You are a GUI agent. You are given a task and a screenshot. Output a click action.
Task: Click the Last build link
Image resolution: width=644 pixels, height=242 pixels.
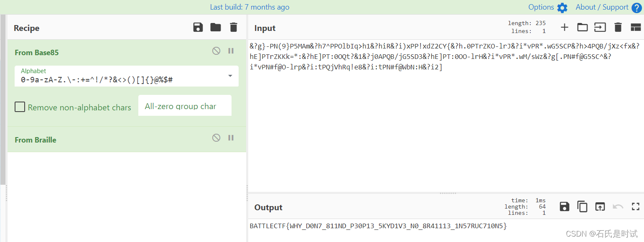pyautogui.click(x=249, y=7)
